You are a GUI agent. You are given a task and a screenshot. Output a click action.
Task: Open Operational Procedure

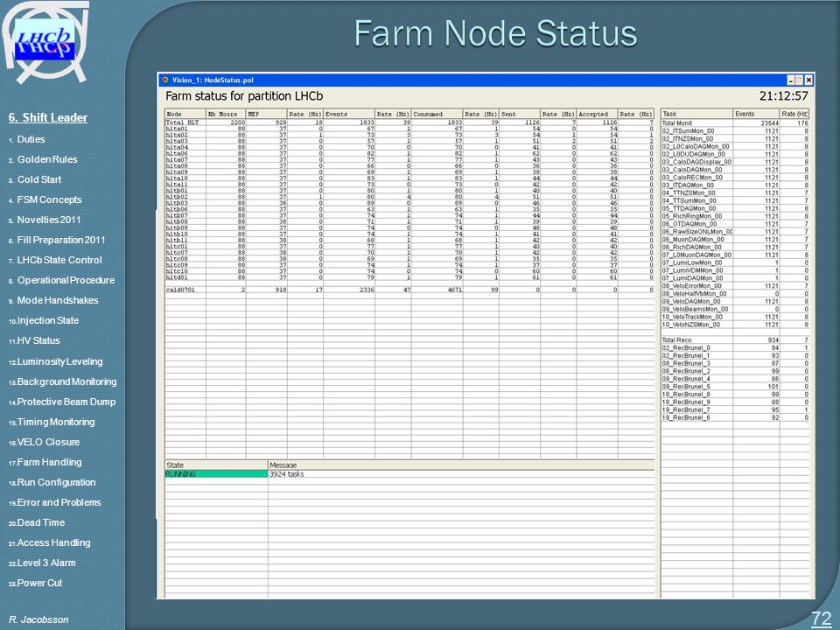66,280
